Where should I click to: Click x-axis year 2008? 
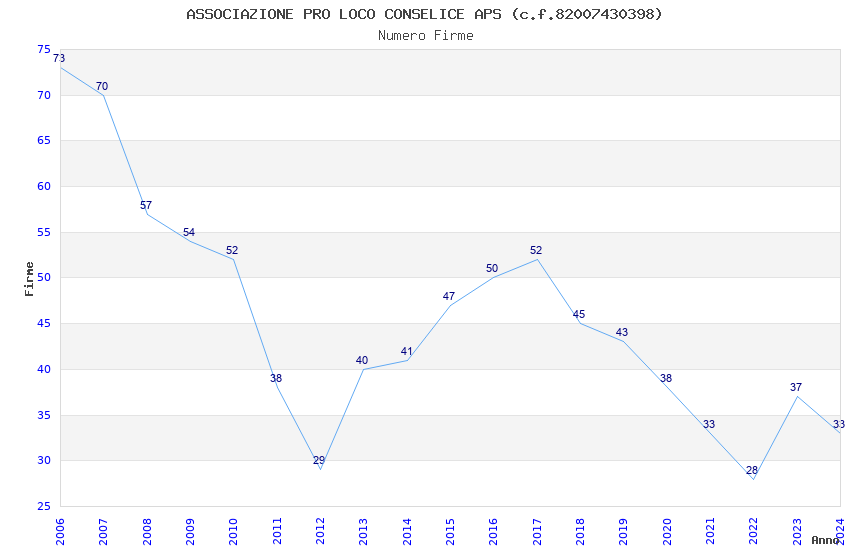point(147,532)
